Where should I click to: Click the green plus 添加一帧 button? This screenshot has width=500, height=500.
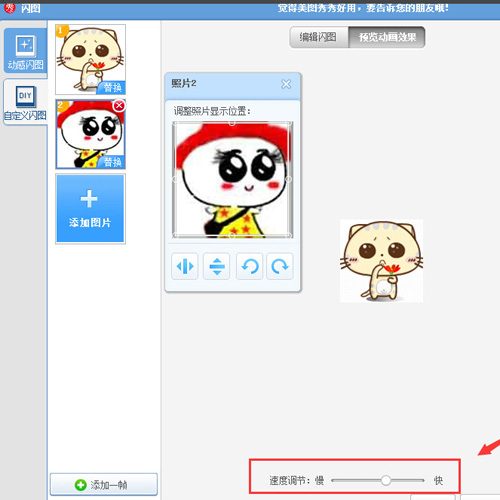coord(104,484)
